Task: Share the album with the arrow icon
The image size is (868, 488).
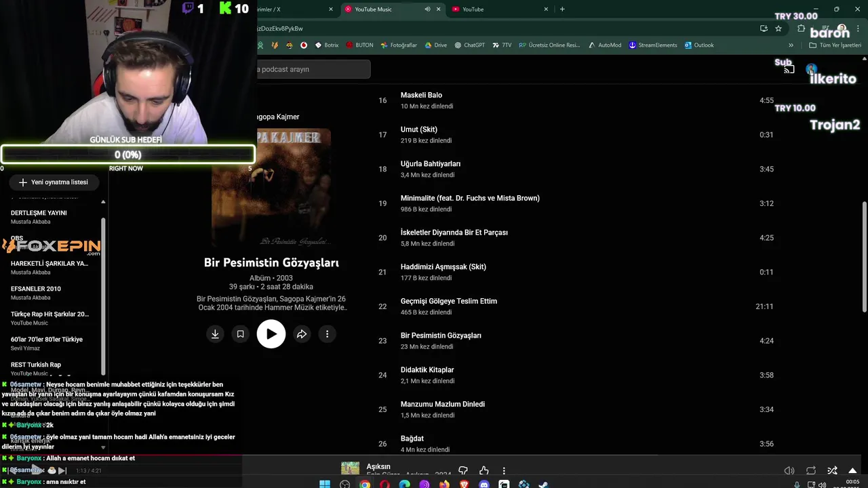Action: click(x=302, y=334)
